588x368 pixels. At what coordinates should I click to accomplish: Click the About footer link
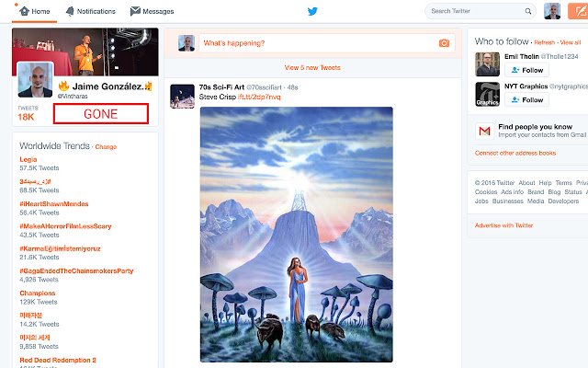click(526, 183)
